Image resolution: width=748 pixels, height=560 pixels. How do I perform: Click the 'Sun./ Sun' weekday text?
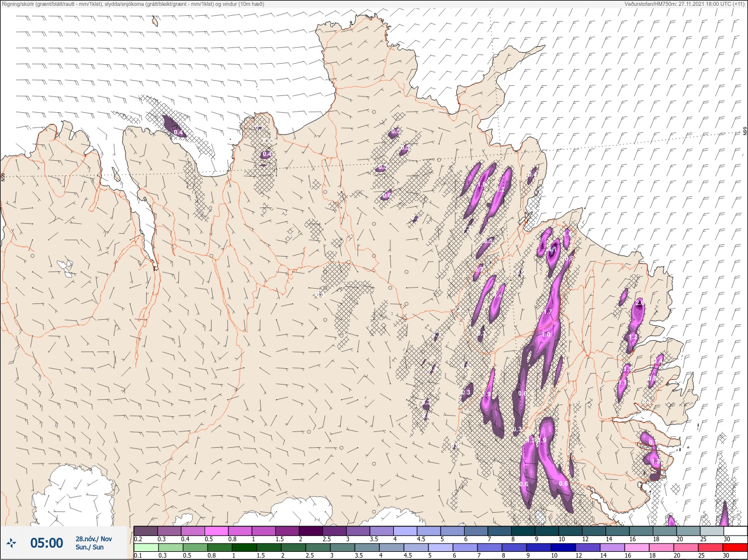point(89,547)
